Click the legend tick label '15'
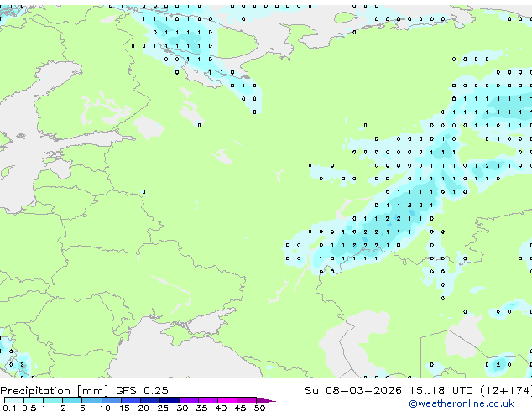The width and height of the screenshot is (532, 411). pyautogui.click(x=124, y=408)
